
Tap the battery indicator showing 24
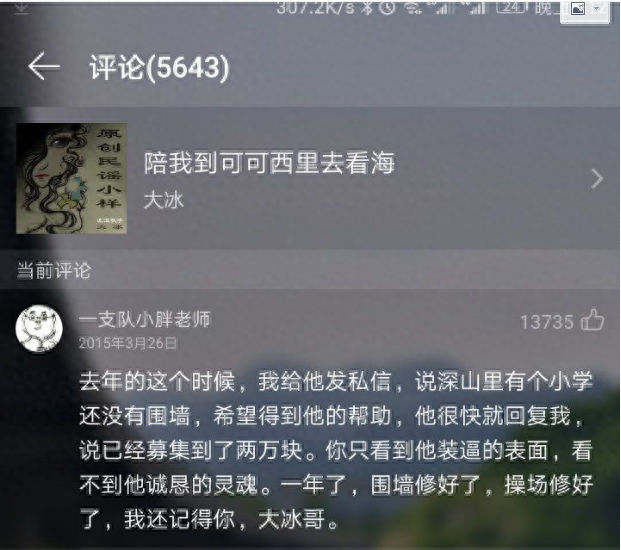(x=511, y=8)
